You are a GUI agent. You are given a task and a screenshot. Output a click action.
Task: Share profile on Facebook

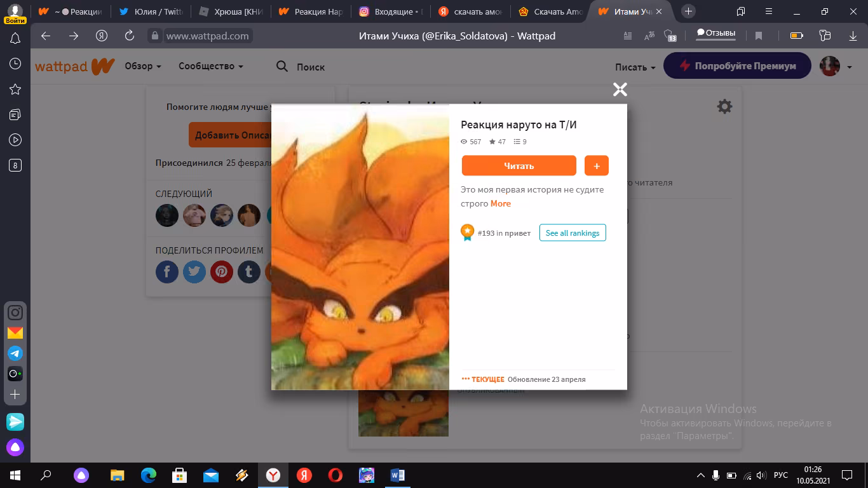tap(167, 272)
